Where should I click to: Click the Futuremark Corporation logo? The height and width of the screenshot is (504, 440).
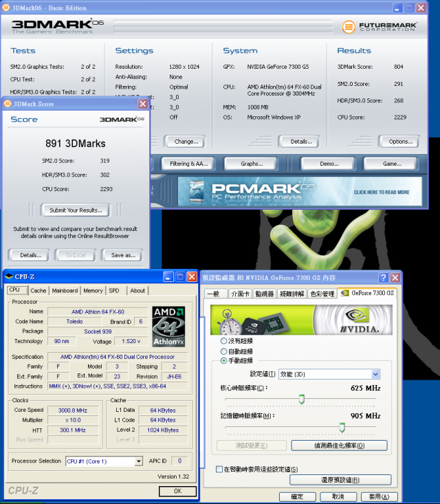point(379,27)
